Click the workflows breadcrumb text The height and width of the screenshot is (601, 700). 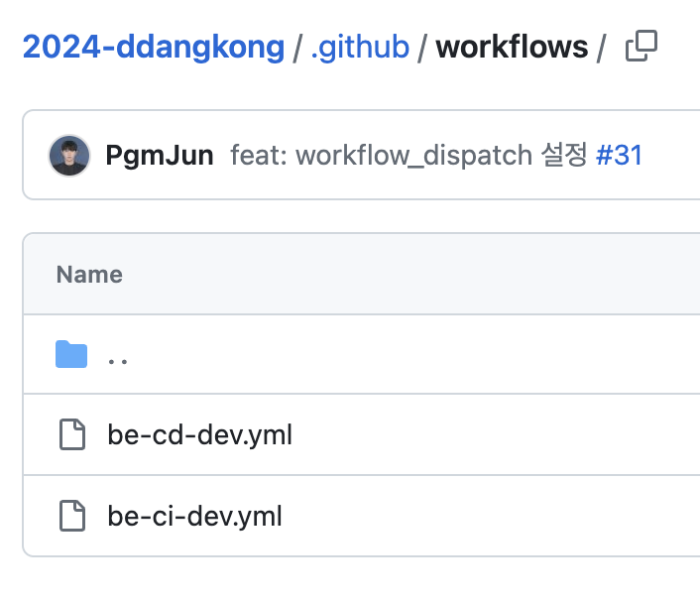[512, 47]
